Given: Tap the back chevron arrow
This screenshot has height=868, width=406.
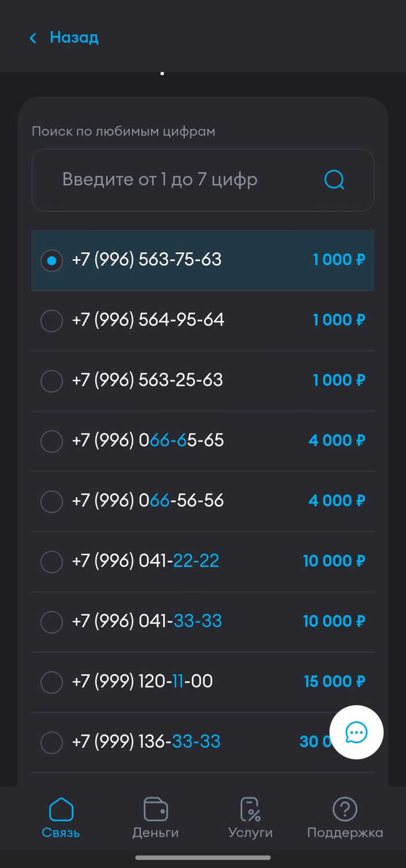Looking at the screenshot, I should pyautogui.click(x=33, y=38).
